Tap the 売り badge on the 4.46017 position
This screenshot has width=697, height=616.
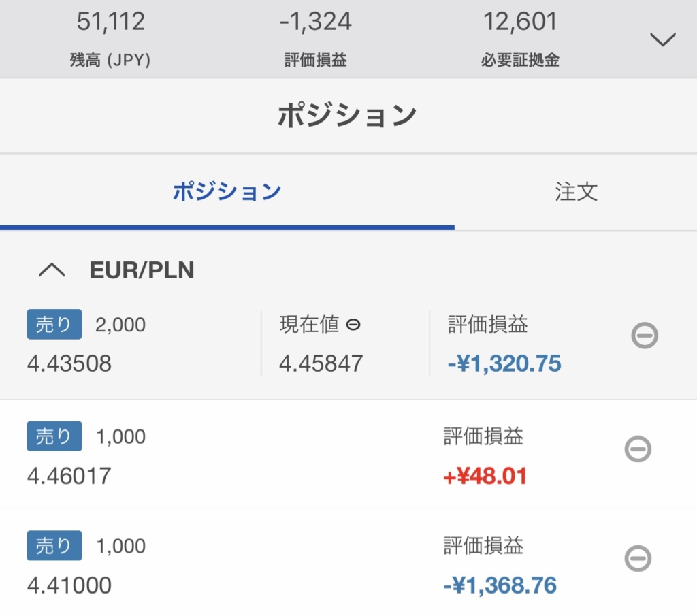(54, 436)
